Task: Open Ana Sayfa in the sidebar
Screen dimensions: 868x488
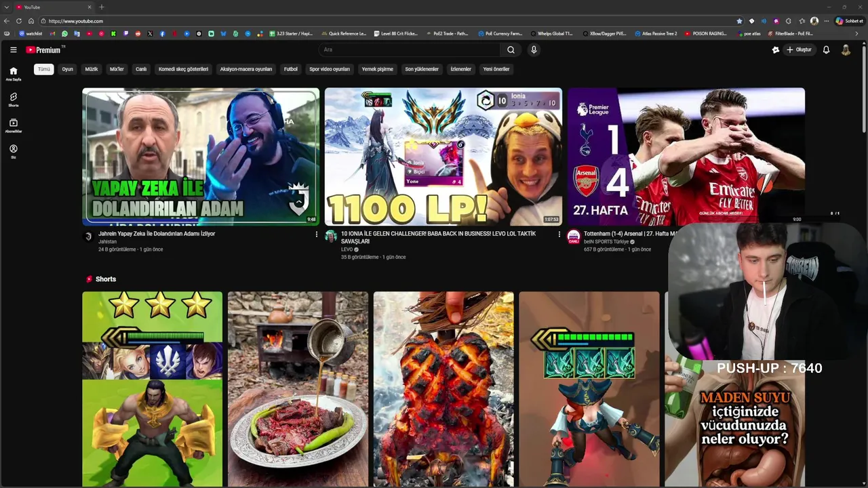Action: pos(13,74)
